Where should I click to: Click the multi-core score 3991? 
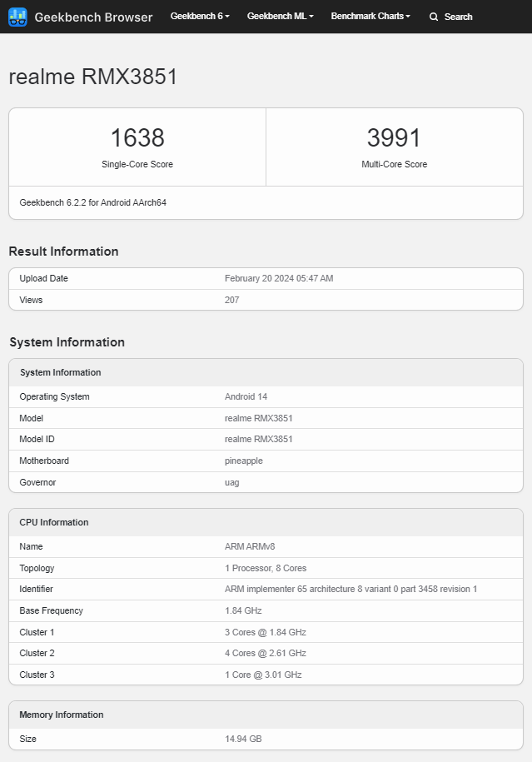pyautogui.click(x=394, y=137)
